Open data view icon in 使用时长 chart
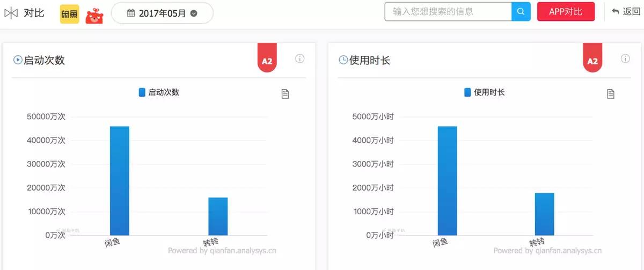The image size is (644, 270). click(x=610, y=94)
